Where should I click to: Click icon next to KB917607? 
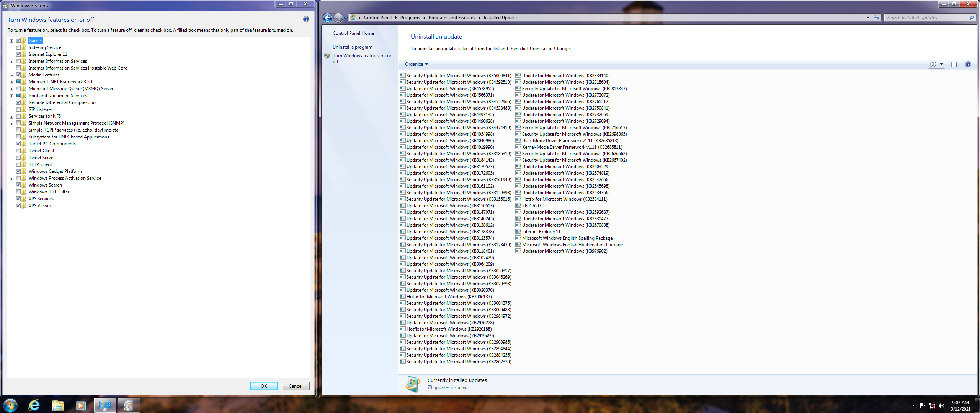click(x=518, y=205)
